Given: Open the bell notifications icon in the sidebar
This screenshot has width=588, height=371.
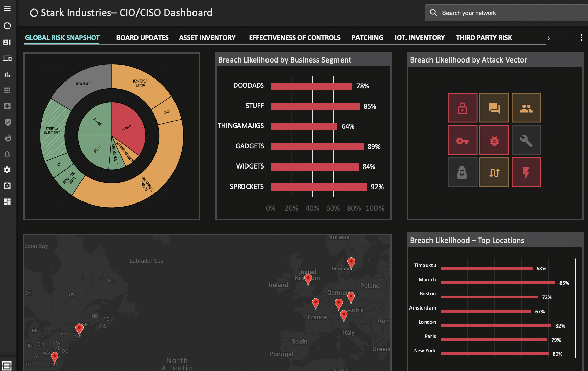Looking at the screenshot, I should point(7,154).
